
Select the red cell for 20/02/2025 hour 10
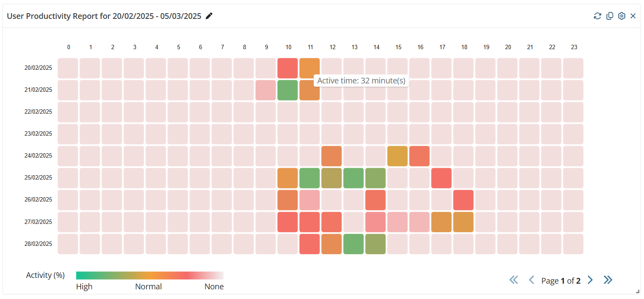coord(288,68)
